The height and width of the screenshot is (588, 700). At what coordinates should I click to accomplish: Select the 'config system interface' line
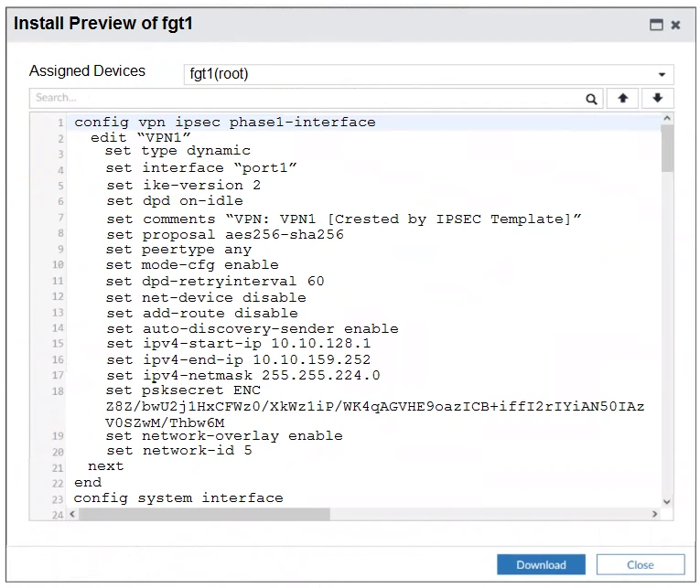pyautogui.click(x=178, y=498)
